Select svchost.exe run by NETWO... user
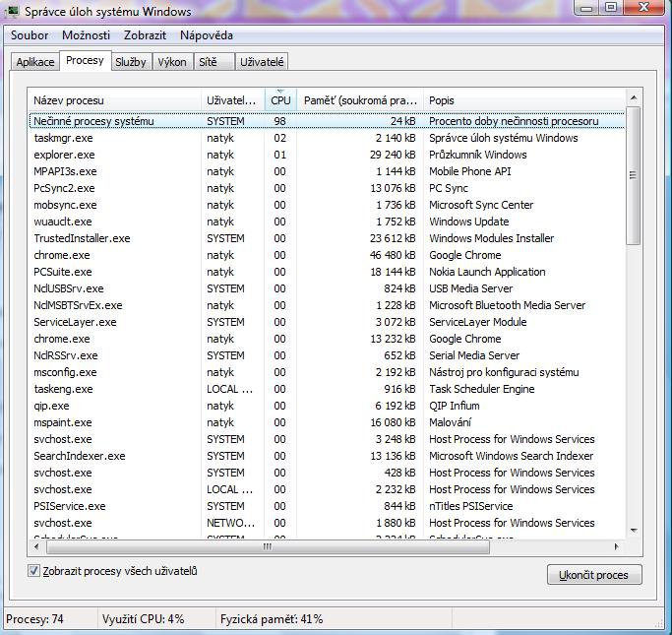672x635 pixels. coord(327,522)
